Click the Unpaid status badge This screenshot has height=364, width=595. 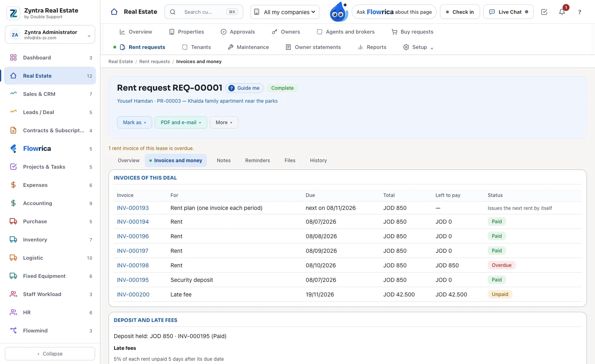tap(500, 294)
